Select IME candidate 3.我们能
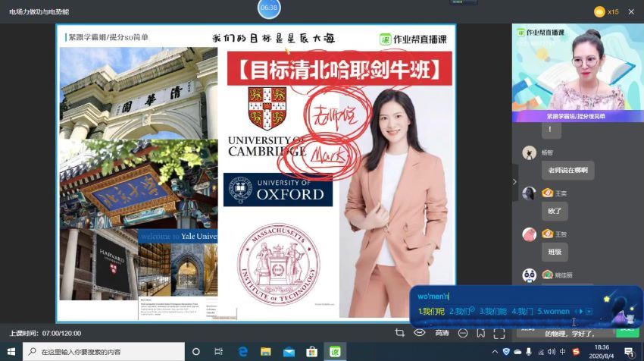 pos(493,311)
